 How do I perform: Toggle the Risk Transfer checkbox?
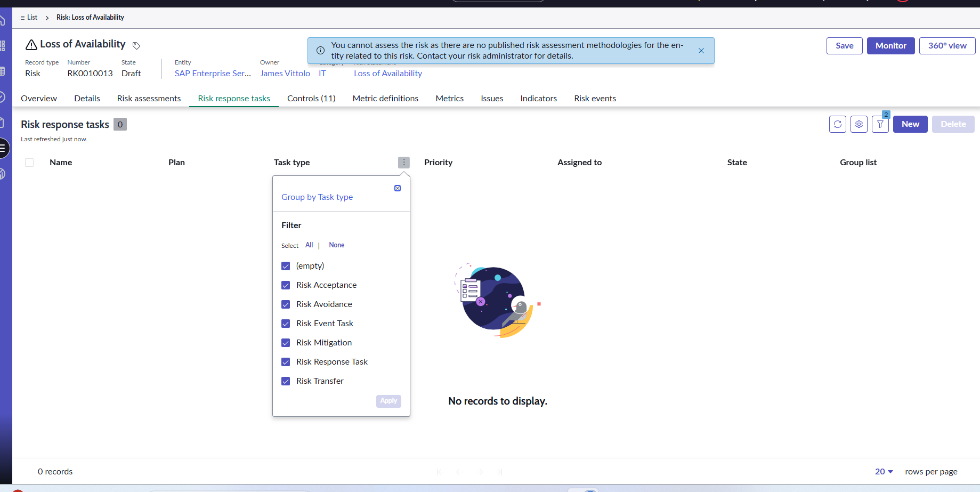tap(286, 381)
